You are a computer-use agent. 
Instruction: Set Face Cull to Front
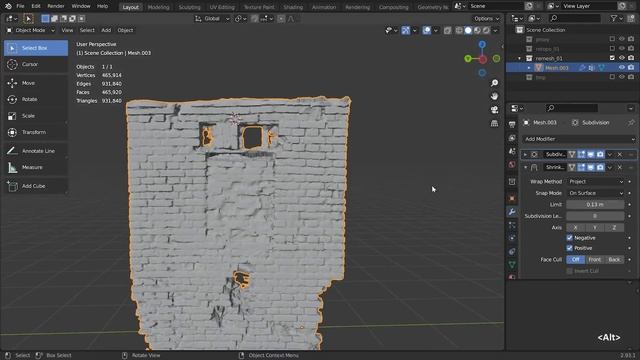point(594,260)
